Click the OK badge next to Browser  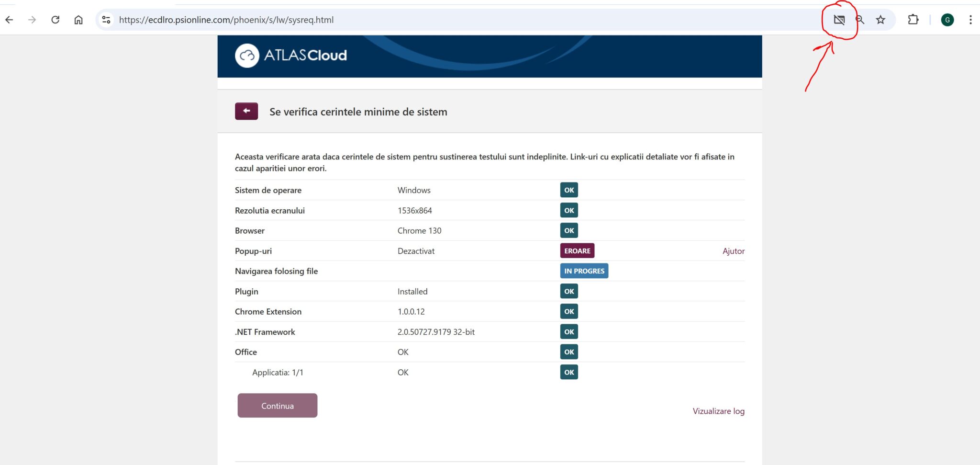click(568, 230)
